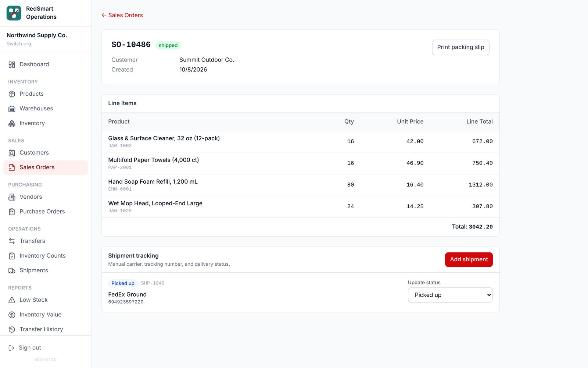Click the Line Total column header
Viewport: 588px width, 368px height.
pos(479,121)
